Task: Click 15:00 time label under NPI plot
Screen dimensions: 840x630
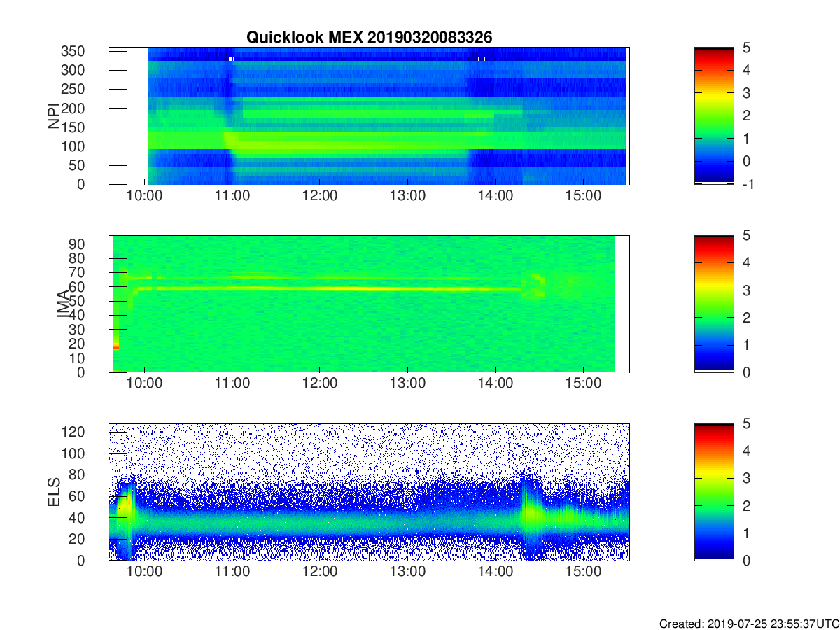Action: pos(583,195)
